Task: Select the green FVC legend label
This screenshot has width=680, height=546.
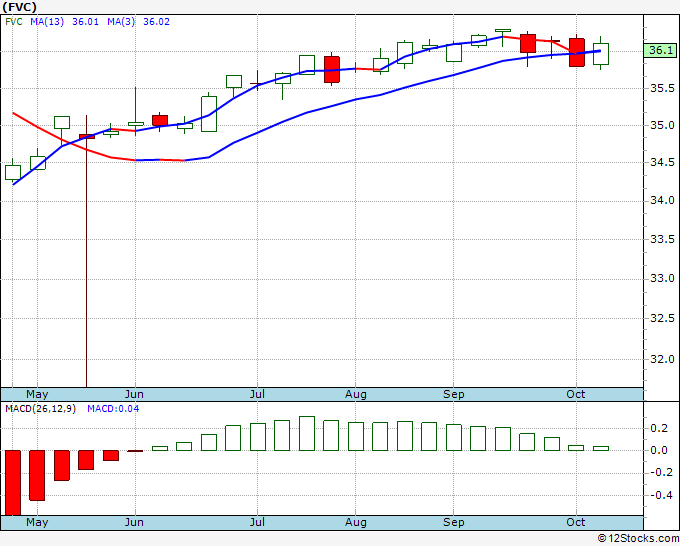Action: point(14,22)
